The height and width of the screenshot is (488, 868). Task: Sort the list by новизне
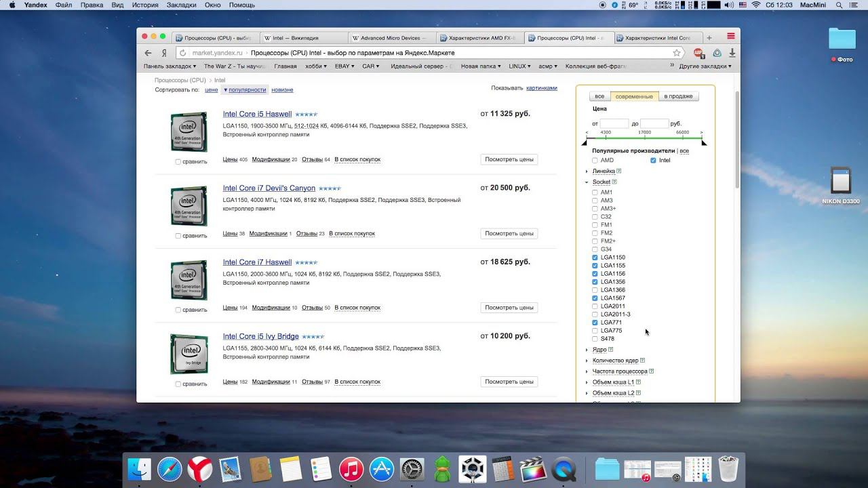[282, 89]
